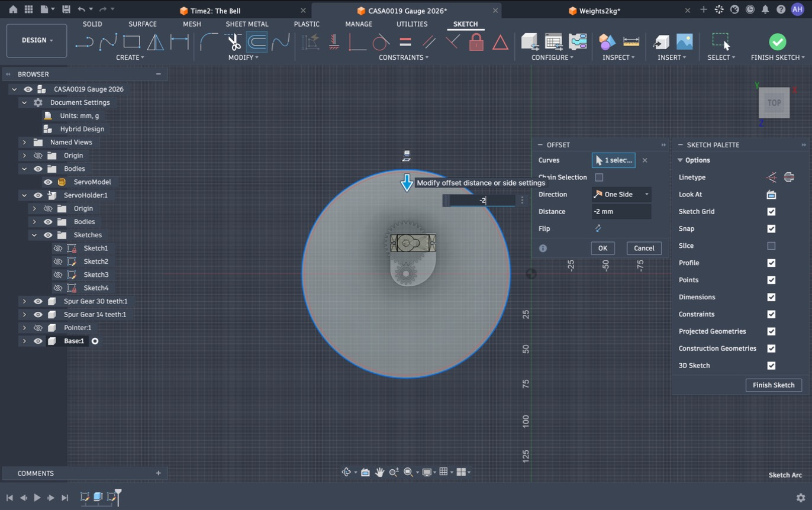The image size is (812, 510).
Task: Open the Direction dropdown
Action: 621,195
